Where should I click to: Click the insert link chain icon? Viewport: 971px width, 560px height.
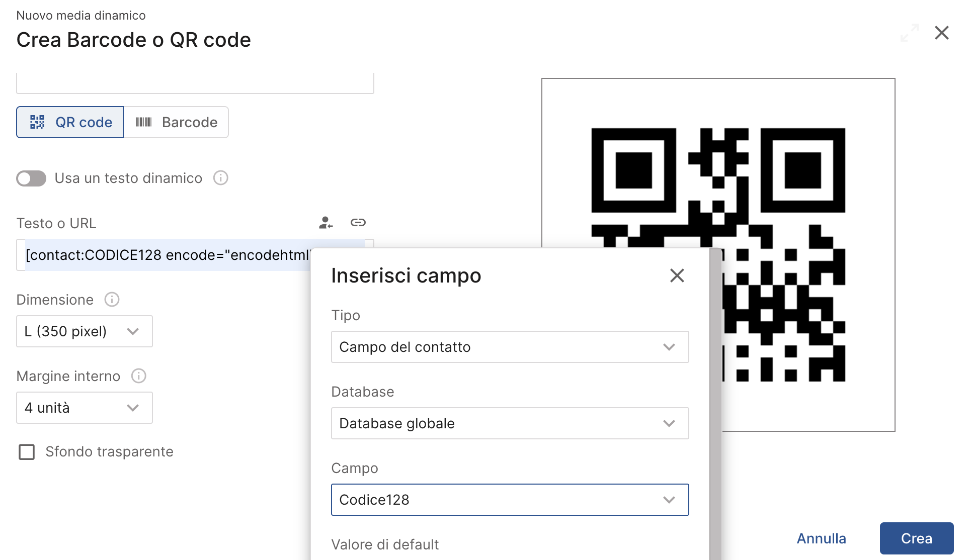pyautogui.click(x=358, y=223)
